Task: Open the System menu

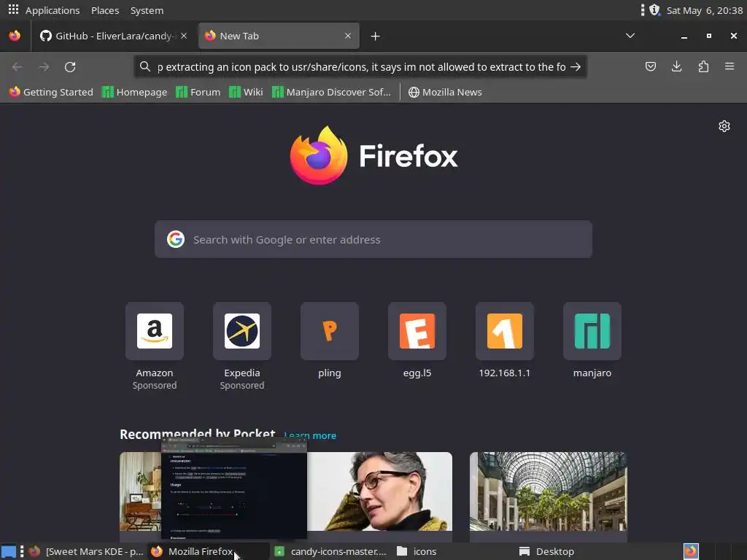Action: [x=147, y=10]
